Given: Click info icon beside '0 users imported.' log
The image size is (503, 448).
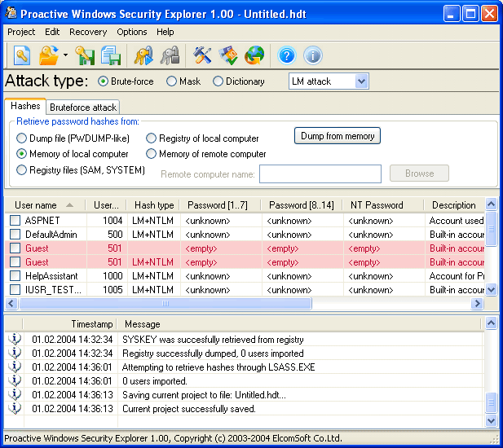Looking at the screenshot, I should 15,380.
